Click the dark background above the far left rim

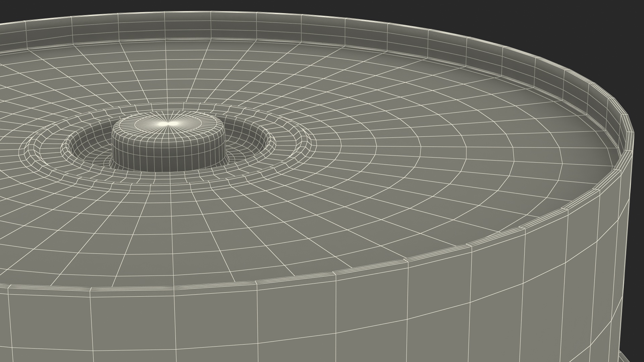[x=34, y=10]
